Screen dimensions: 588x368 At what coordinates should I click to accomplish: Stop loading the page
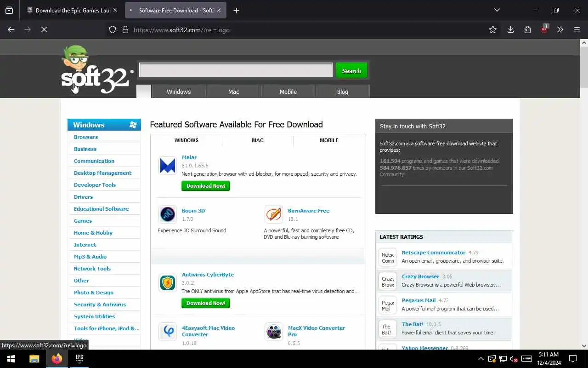pyautogui.click(x=44, y=29)
